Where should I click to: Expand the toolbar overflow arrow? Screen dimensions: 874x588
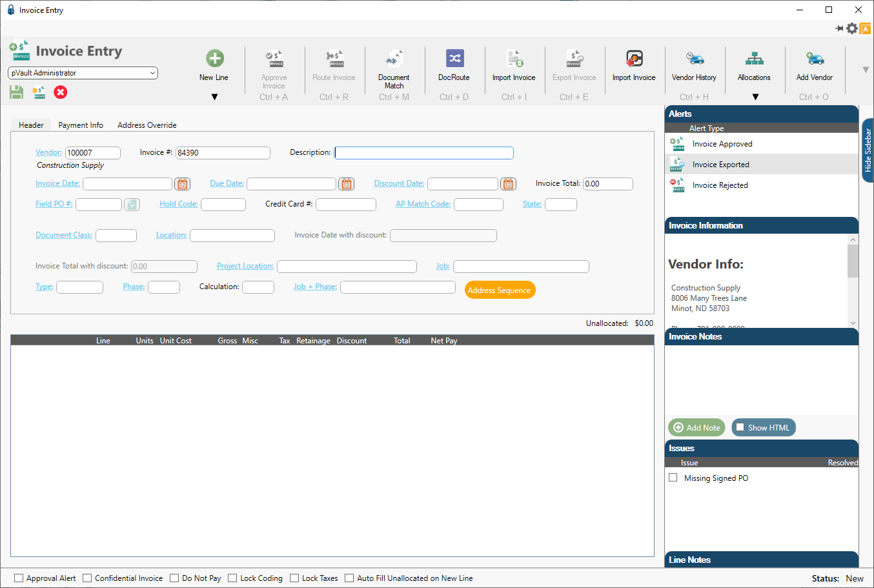tap(866, 70)
